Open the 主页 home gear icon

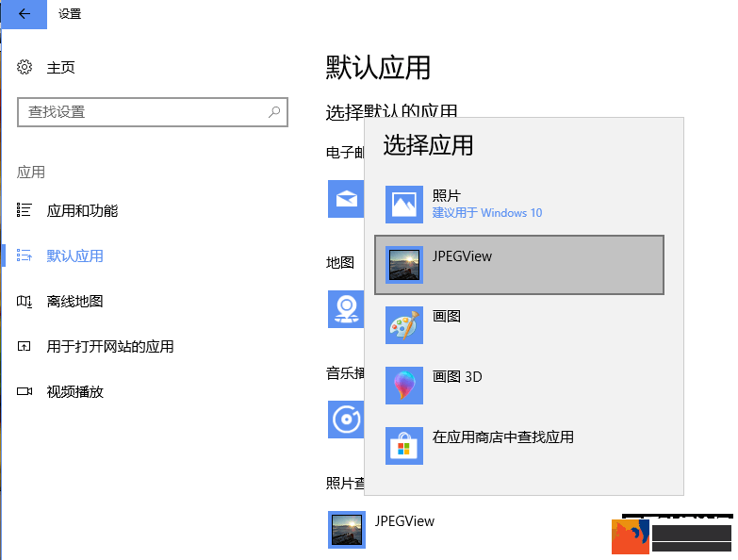coord(25,67)
